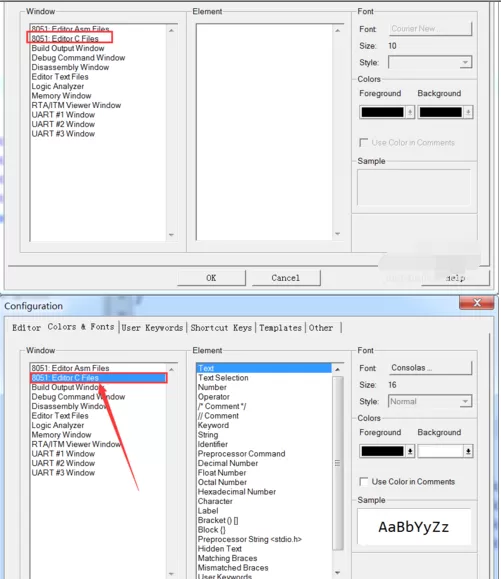The image size is (501, 579).
Task: Open foreground color dropdown arrow in upper dialog
Action: point(410,112)
